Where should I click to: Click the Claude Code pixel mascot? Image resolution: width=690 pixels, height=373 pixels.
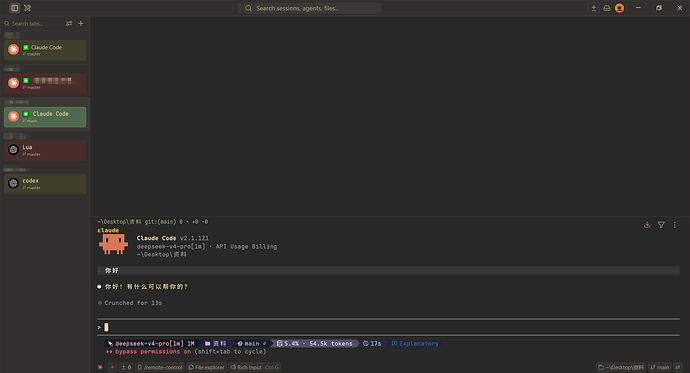click(x=113, y=244)
